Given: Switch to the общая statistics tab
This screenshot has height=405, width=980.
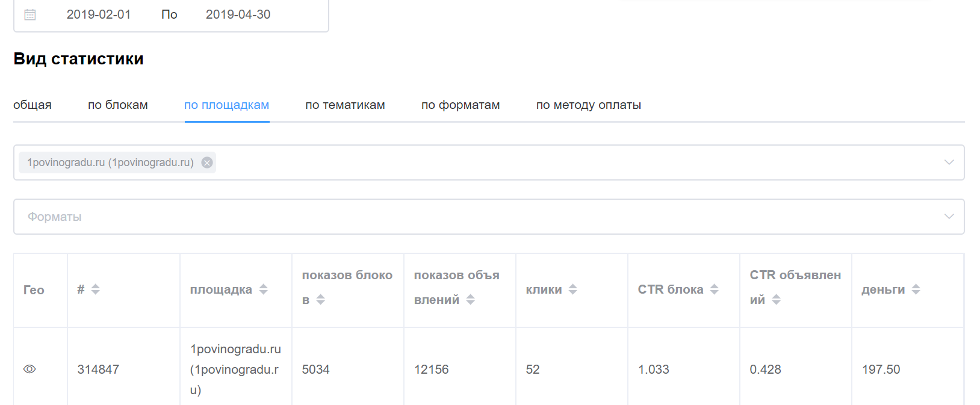Looking at the screenshot, I should point(33,105).
